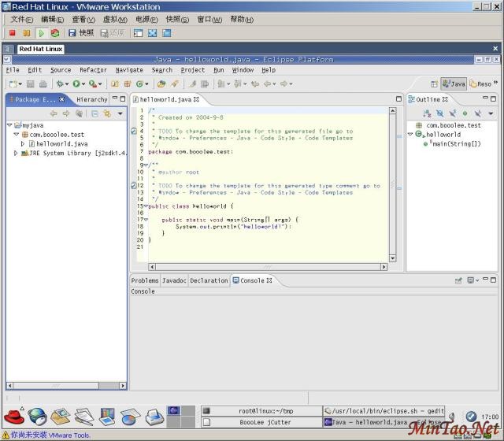Expand the JRE System Library node

16,154
